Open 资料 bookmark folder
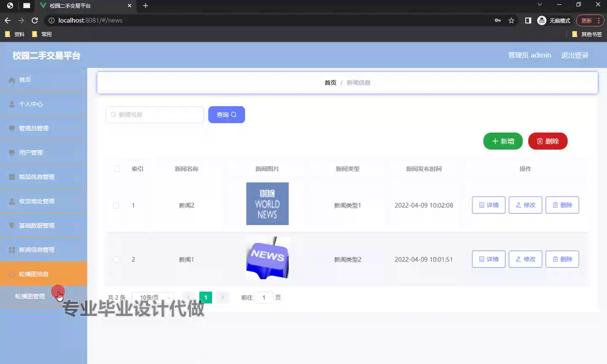 tap(15, 34)
